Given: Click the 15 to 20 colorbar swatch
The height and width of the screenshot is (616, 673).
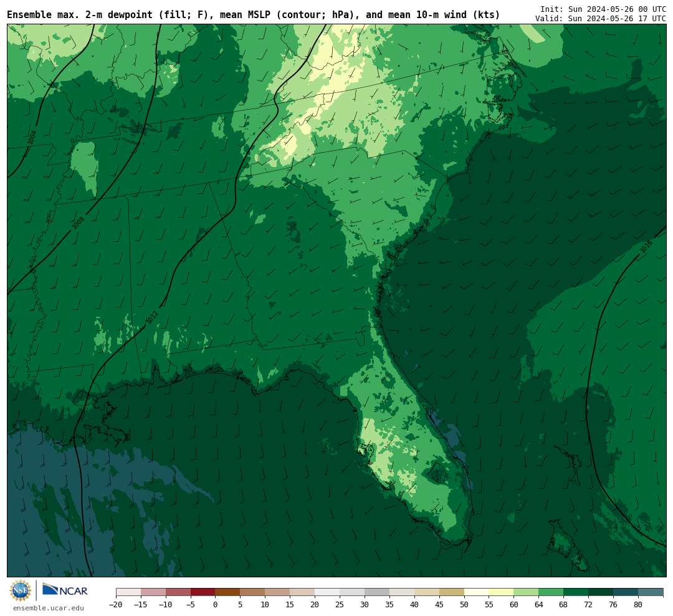Looking at the screenshot, I should tap(302, 592).
